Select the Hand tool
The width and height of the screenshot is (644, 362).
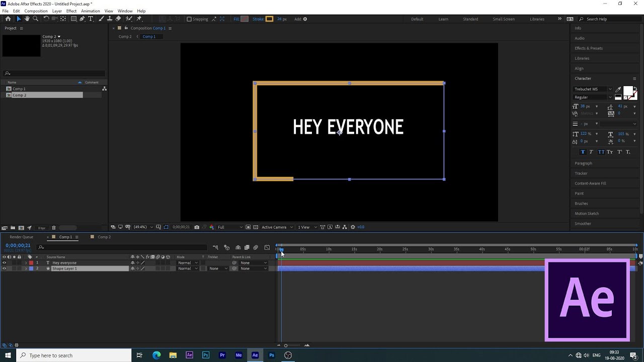click(x=27, y=19)
